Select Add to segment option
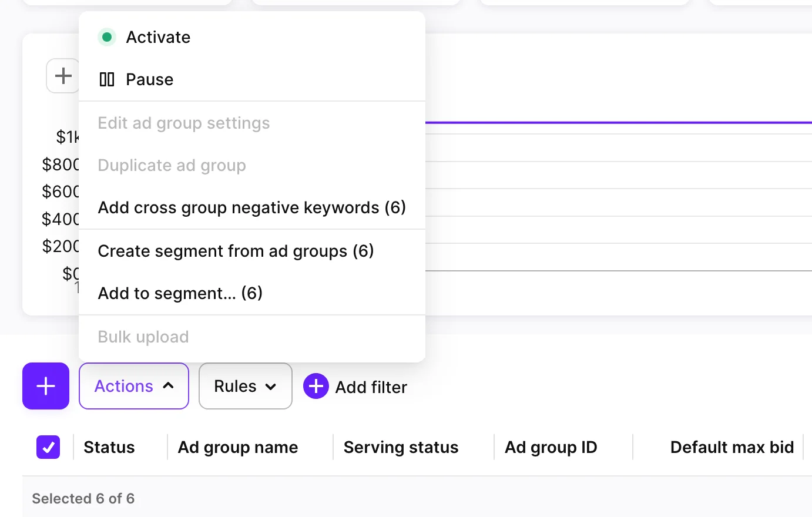This screenshot has height=517, width=812. pos(252,293)
